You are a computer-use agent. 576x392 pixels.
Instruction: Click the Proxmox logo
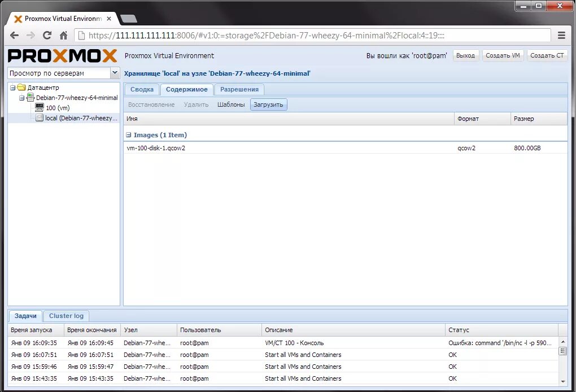[63, 56]
